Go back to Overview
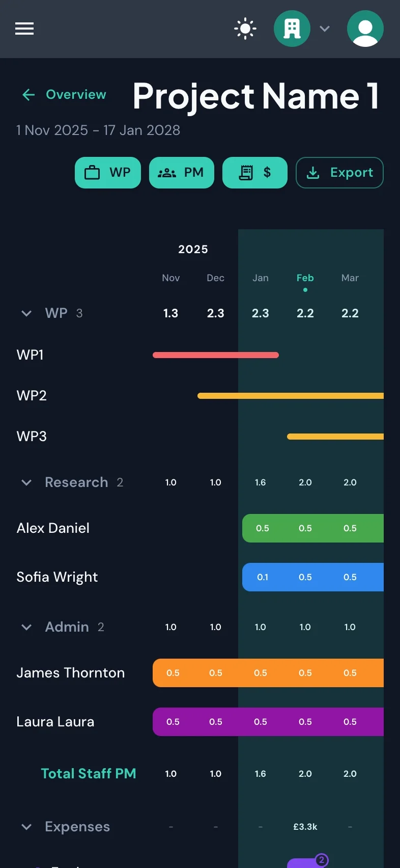The image size is (400, 868). (64, 95)
